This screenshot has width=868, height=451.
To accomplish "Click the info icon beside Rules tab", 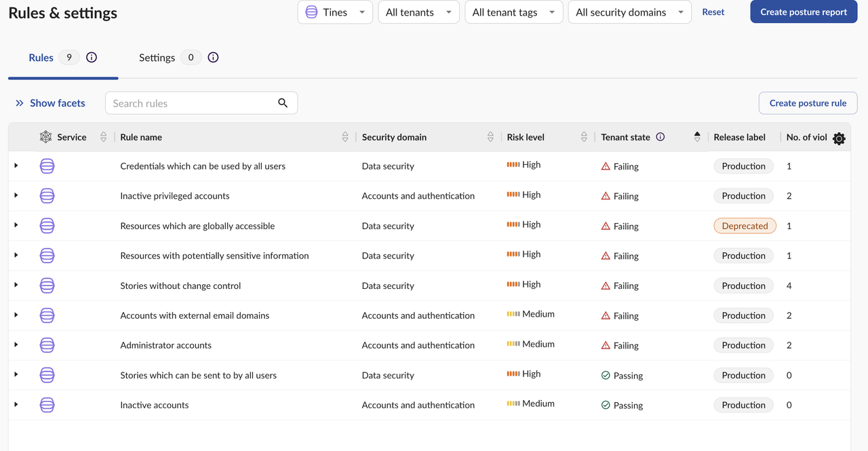I will (92, 58).
